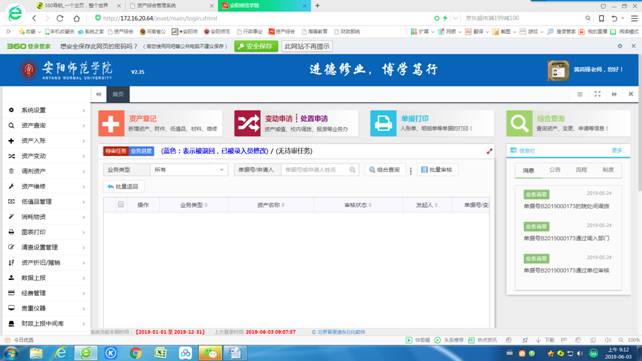Sort by 资产名称 column header
This screenshot has height=361, width=642.
pos(270,205)
